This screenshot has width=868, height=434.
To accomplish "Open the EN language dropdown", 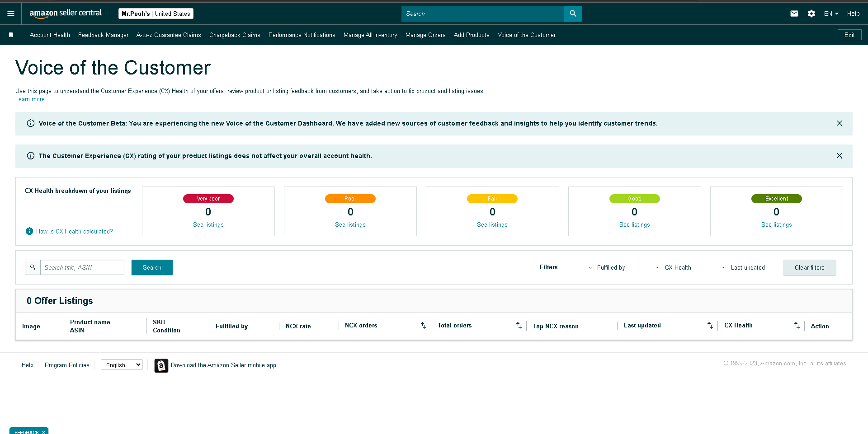I will click(x=831, y=14).
